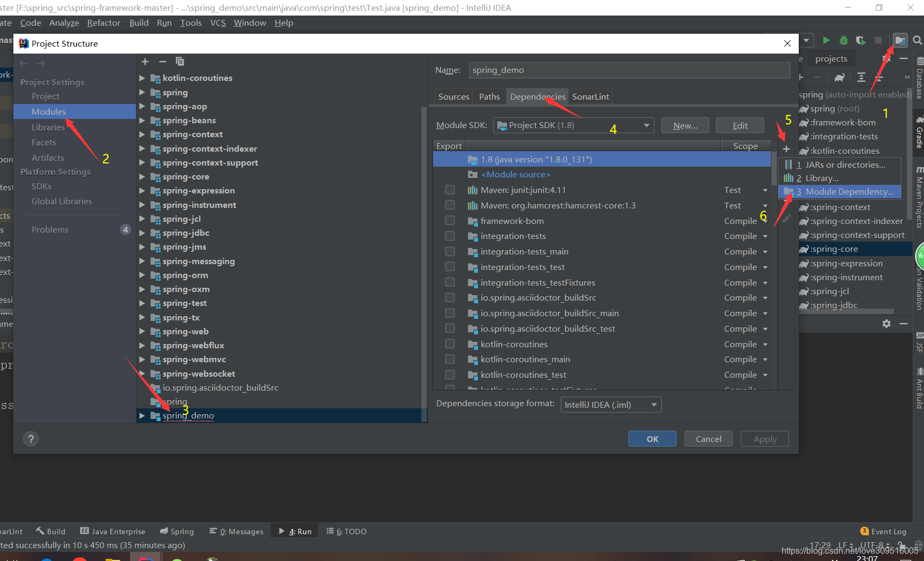
Task: Choose Module Dependency... from popup
Action: (x=840, y=191)
